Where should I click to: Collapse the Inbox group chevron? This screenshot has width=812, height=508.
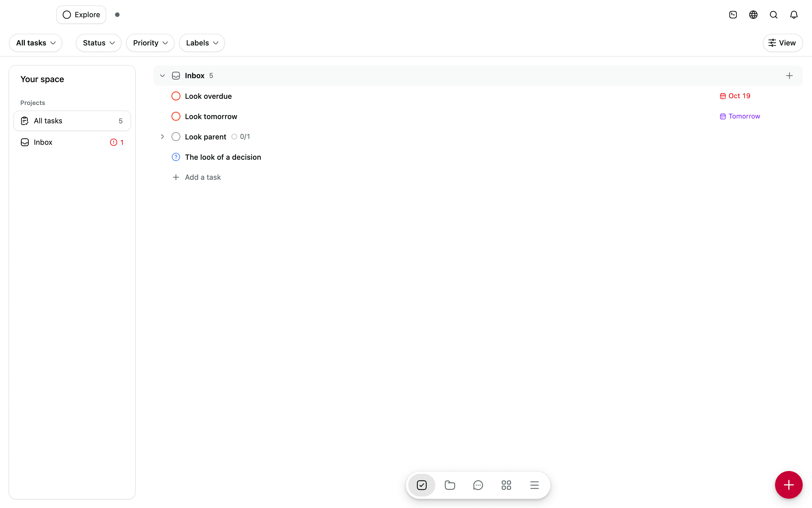pos(162,76)
